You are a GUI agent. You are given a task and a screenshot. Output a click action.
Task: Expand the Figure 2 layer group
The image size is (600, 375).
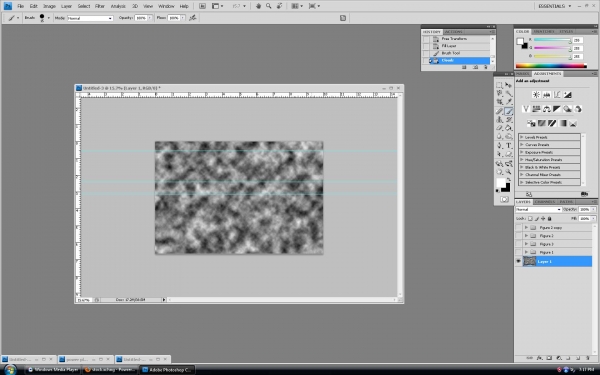pyautogui.click(x=526, y=236)
